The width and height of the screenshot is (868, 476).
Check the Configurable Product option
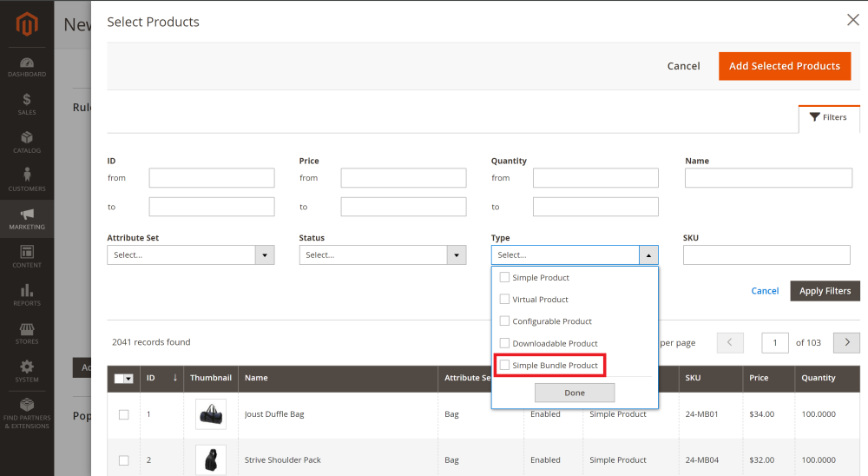click(504, 321)
